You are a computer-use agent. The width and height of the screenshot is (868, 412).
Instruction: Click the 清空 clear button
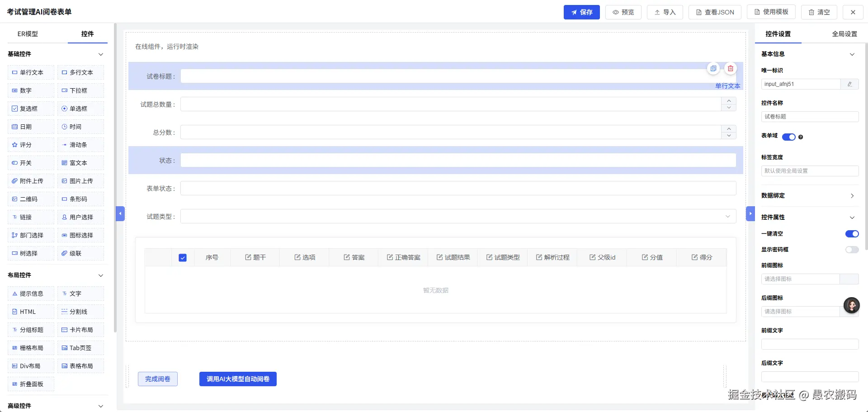click(x=819, y=12)
